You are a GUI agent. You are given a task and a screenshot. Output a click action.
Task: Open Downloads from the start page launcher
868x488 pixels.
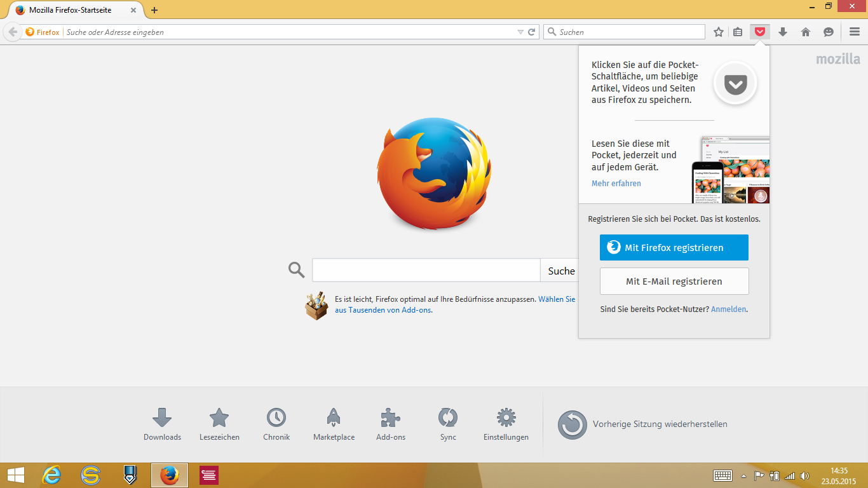pyautogui.click(x=162, y=424)
